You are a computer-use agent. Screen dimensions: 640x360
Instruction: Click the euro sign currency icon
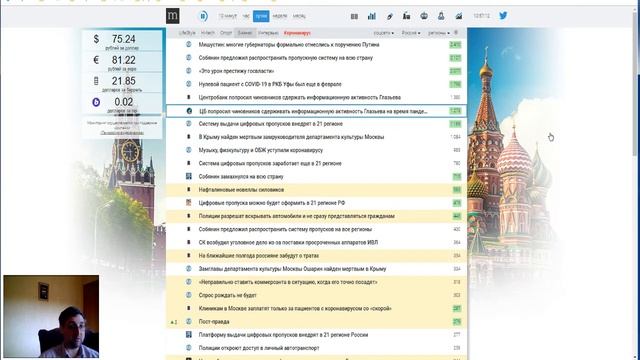[96, 60]
